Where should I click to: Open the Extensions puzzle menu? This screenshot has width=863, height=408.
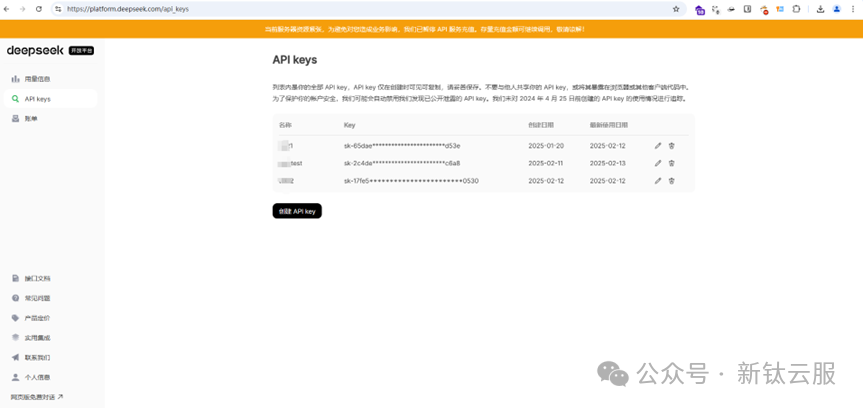(x=796, y=9)
